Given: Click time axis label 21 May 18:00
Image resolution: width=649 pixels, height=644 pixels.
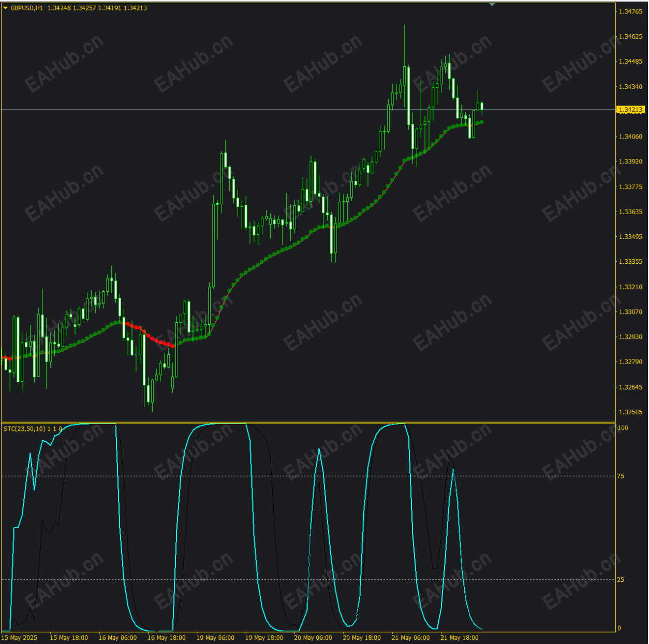Looking at the screenshot, I should pos(460,638).
